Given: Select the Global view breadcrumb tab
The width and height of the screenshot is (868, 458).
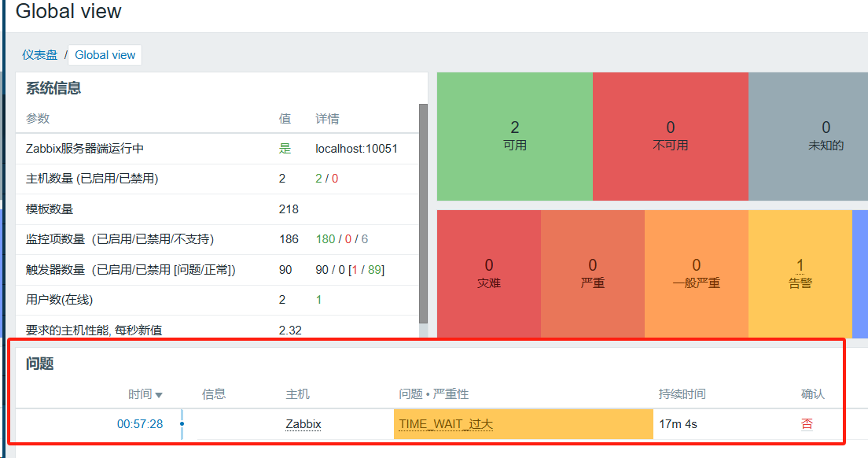Looking at the screenshot, I should click(105, 55).
